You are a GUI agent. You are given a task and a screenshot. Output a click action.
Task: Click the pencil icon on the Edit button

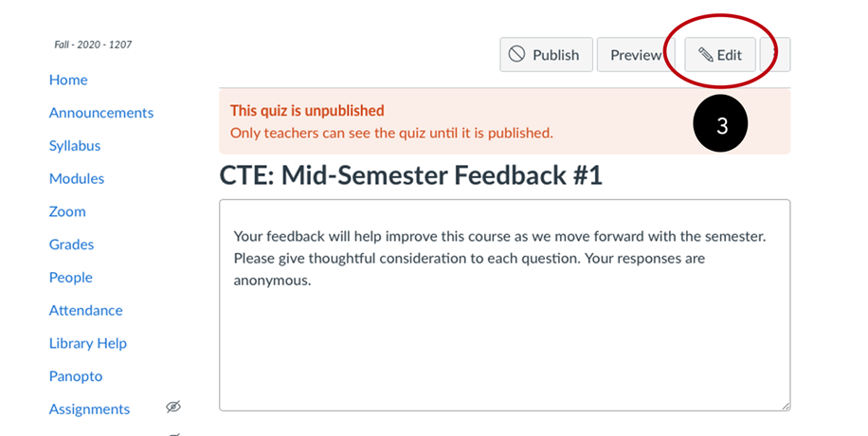pos(705,55)
